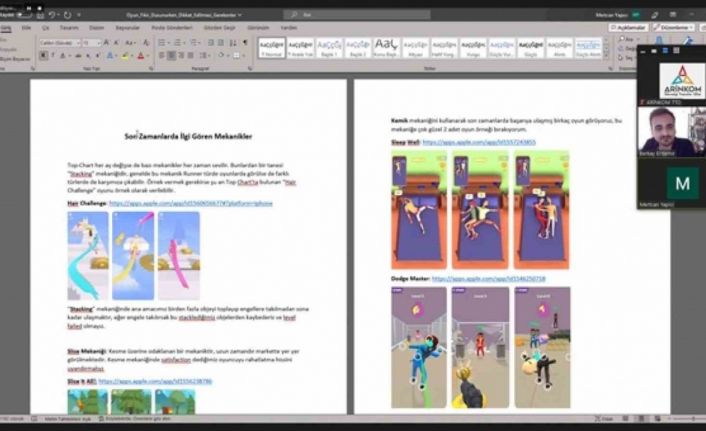This screenshot has width=706, height=431.
Task: Toggle superscript formatting
Action: pyautogui.click(x=97, y=55)
